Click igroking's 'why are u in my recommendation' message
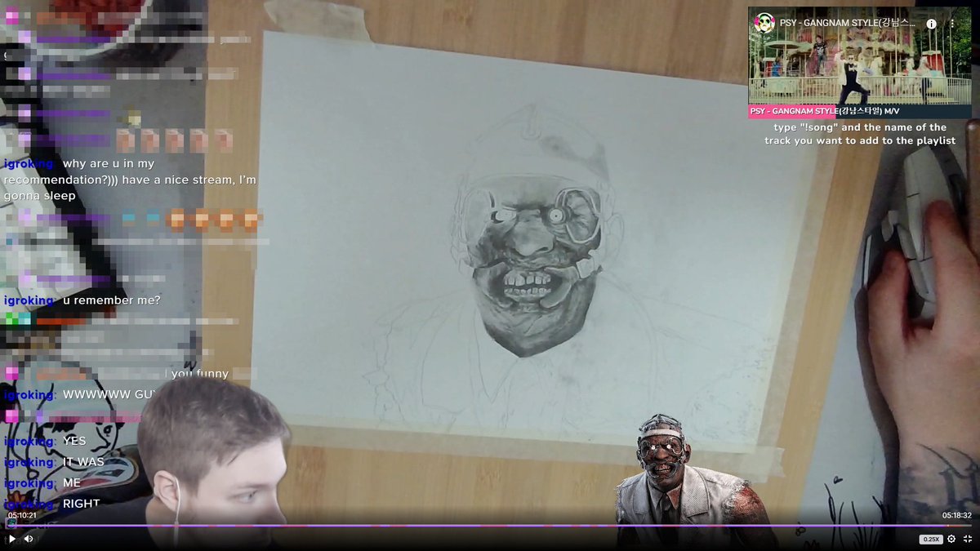The width and height of the screenshot is (980, 551). 131,180
